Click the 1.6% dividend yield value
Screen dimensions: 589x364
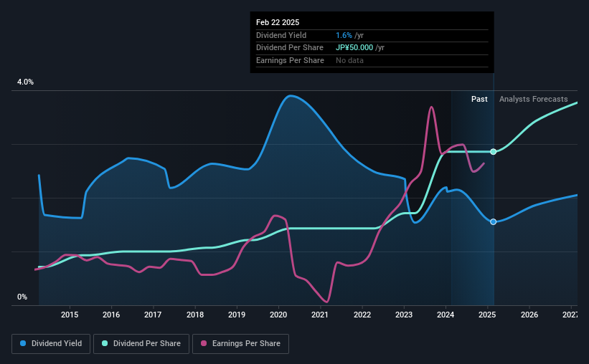click(344, 35)
